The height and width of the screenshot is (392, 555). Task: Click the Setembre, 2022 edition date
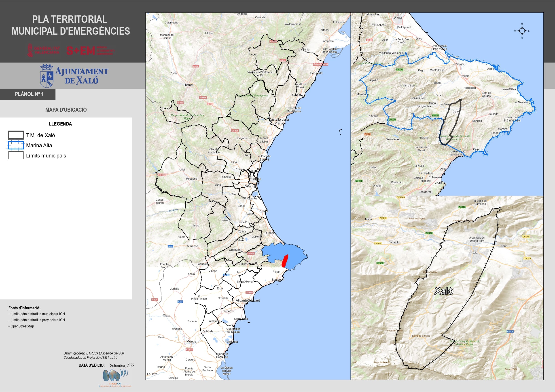coord(122,365)
